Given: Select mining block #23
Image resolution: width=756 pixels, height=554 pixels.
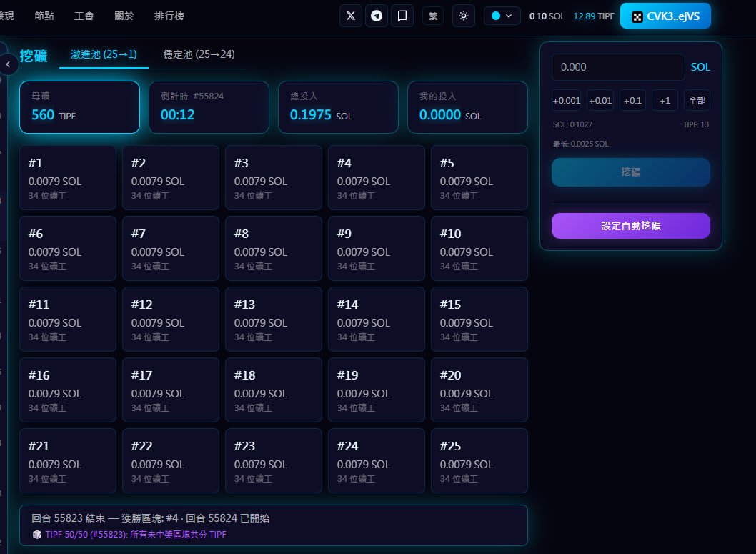Looking at the screenshot, I should point(274,461).
